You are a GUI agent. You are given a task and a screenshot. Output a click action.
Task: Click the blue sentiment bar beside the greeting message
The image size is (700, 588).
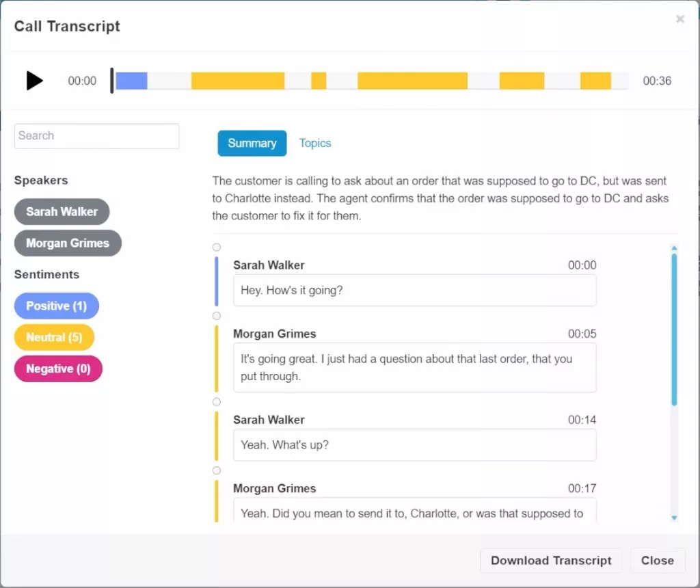pos(217,281)
